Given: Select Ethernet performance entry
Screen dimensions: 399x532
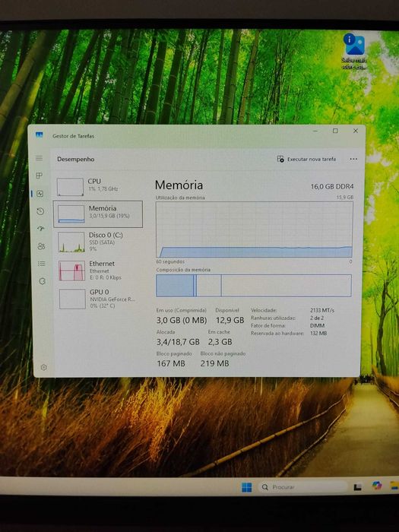Looking at the screenshot, I should [x=99, y=271].
